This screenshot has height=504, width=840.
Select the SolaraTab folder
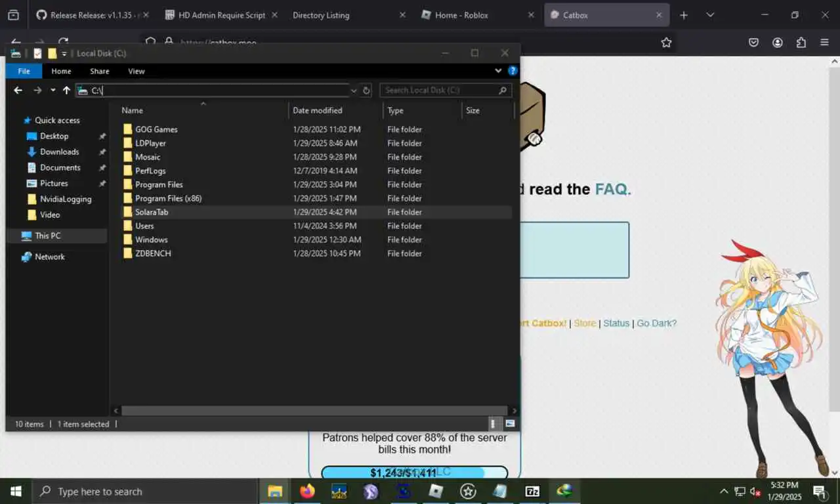point(316,212)
